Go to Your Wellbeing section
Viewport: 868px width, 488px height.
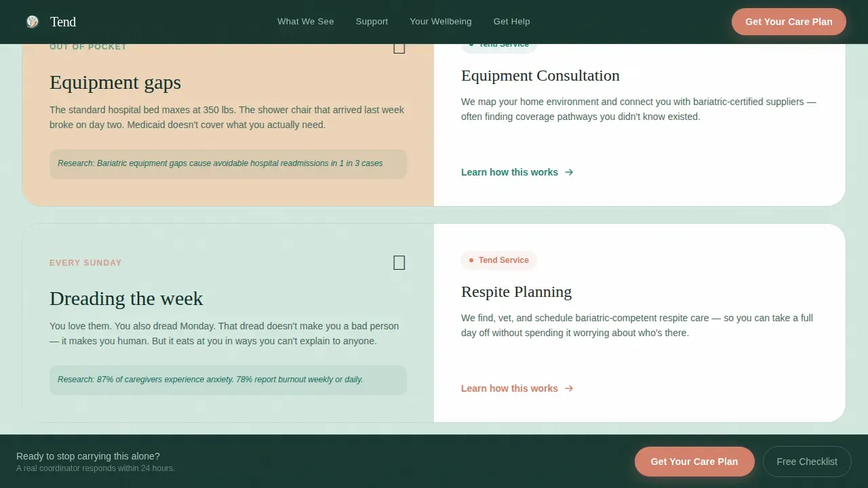[441, 22]
